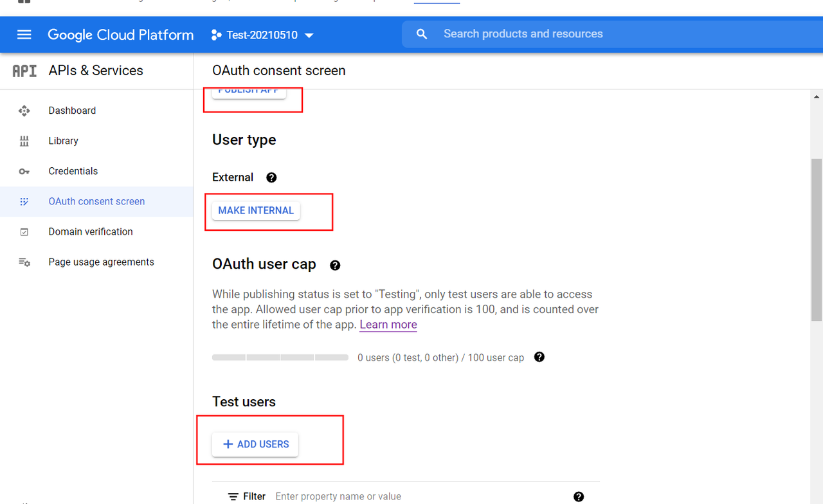Click the OAuth consent screen sidebar icon
Screen dimensions: 823x504
24,201
